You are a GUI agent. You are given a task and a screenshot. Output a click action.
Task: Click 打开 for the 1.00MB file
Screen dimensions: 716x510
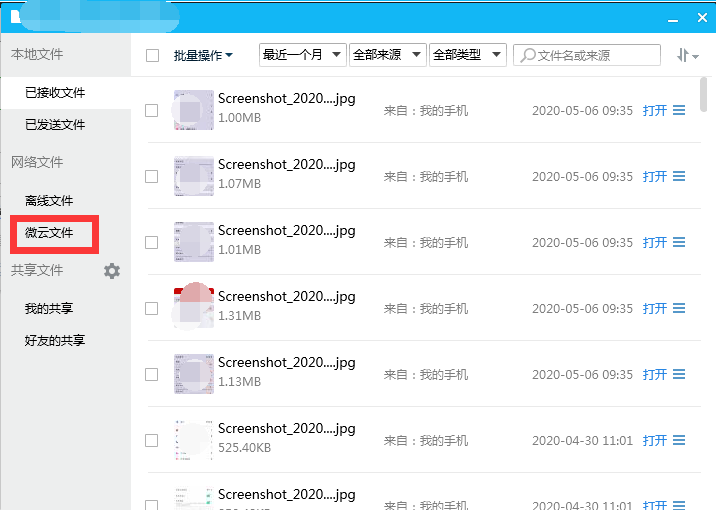coord(655,110)
